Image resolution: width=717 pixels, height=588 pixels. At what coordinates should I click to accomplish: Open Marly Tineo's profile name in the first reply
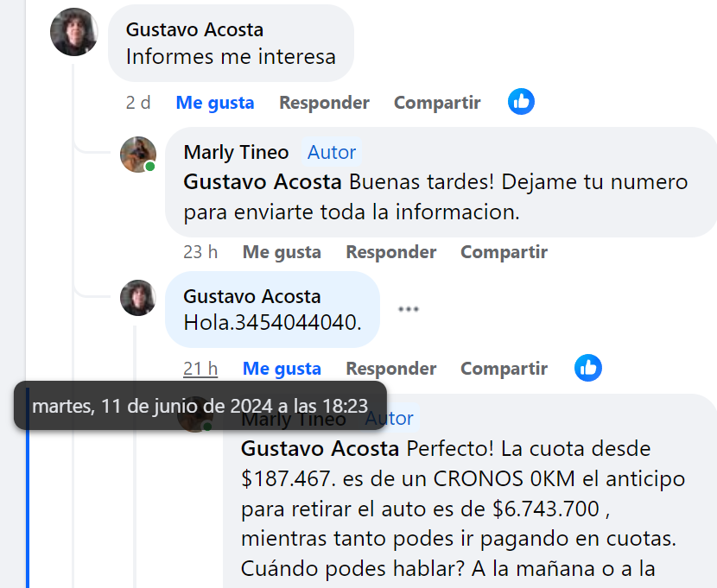(x=236, y=153)
